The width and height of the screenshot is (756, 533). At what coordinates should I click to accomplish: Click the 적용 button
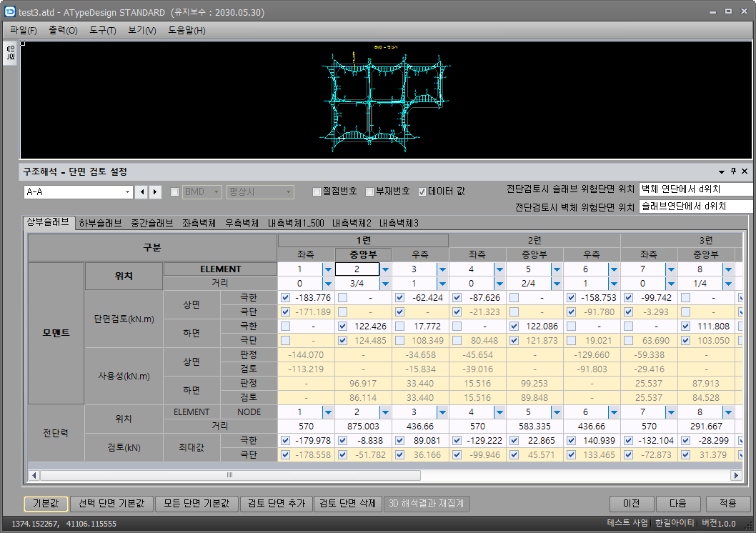point(727,504)
